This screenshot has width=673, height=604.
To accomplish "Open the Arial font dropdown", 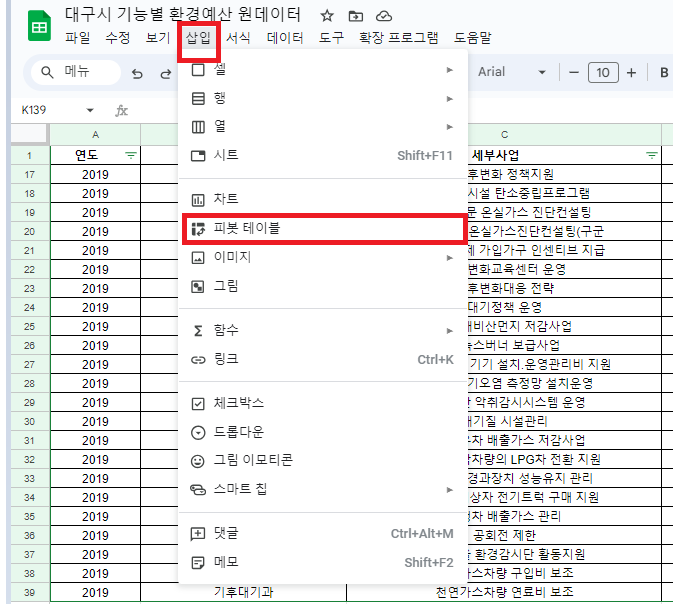I will click(x=511, y=72).
